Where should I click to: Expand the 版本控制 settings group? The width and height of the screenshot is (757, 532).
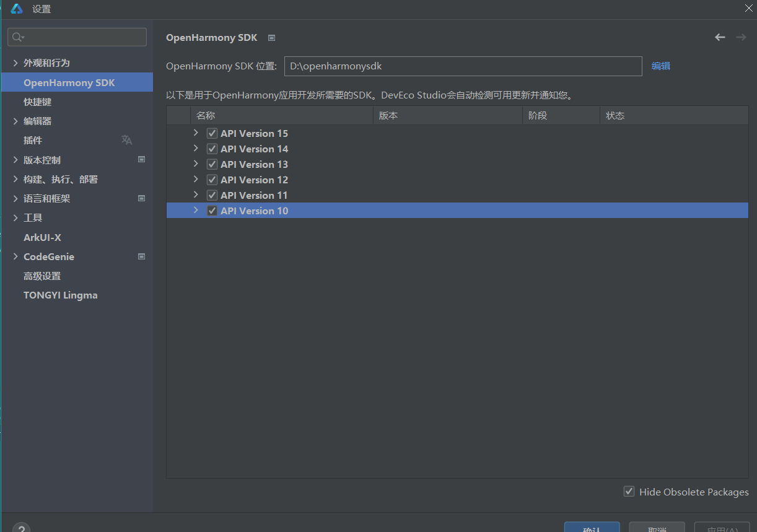(15, 160)
